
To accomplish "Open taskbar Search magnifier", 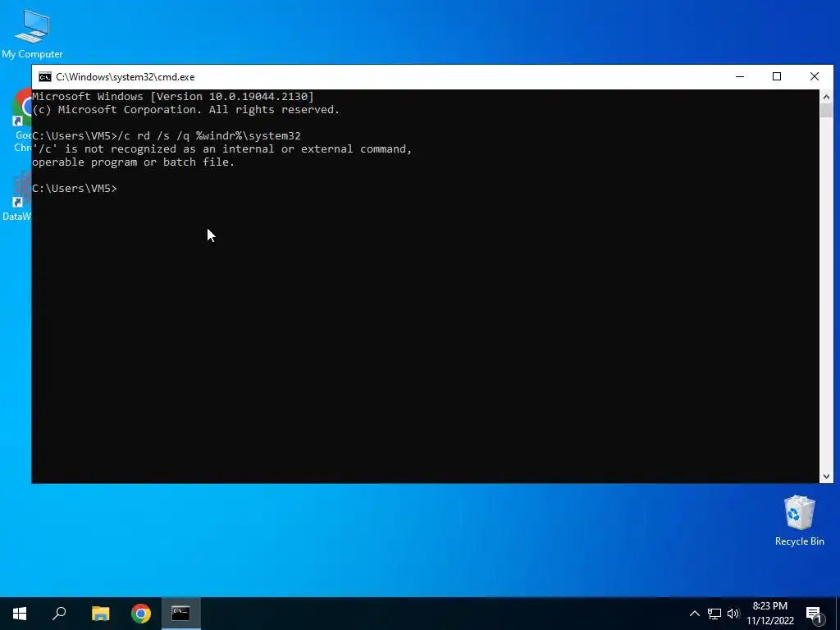I will pos(59,614).
